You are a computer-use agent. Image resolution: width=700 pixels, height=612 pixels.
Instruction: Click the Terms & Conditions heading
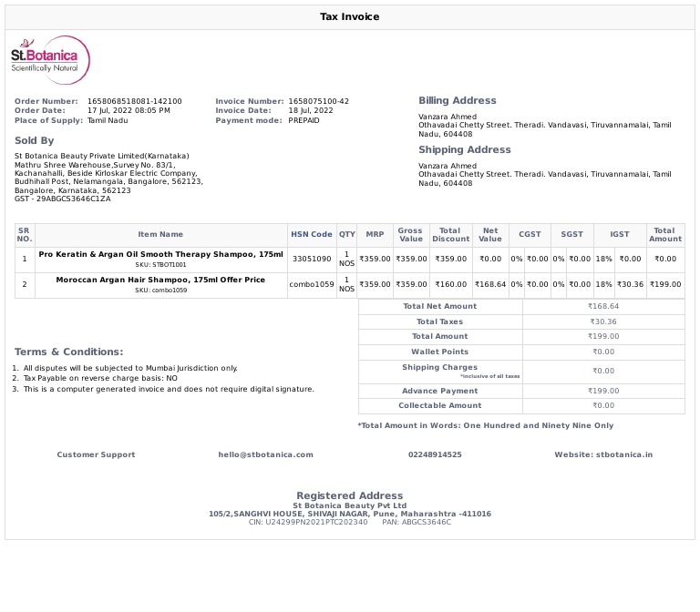(68, 352)
